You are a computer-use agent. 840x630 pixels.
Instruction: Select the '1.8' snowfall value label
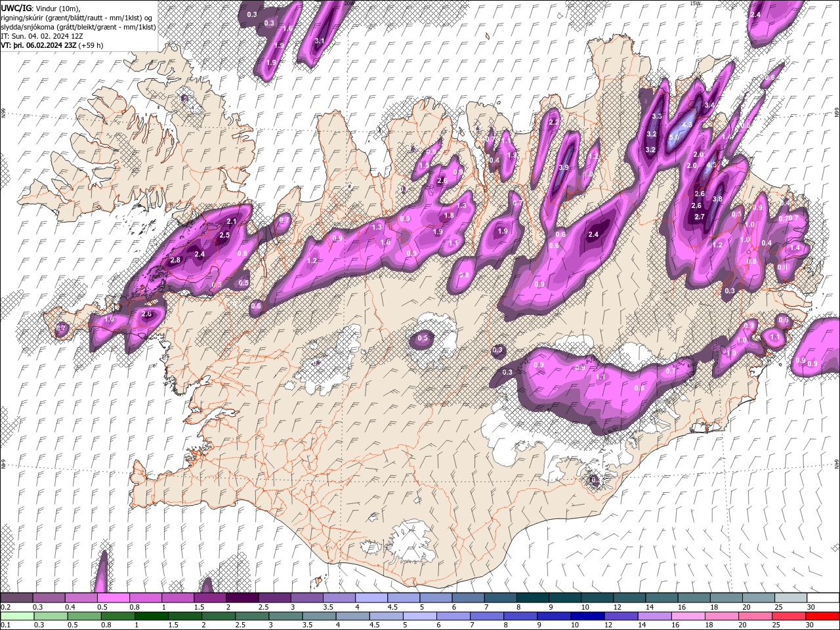tap(449, 215)
